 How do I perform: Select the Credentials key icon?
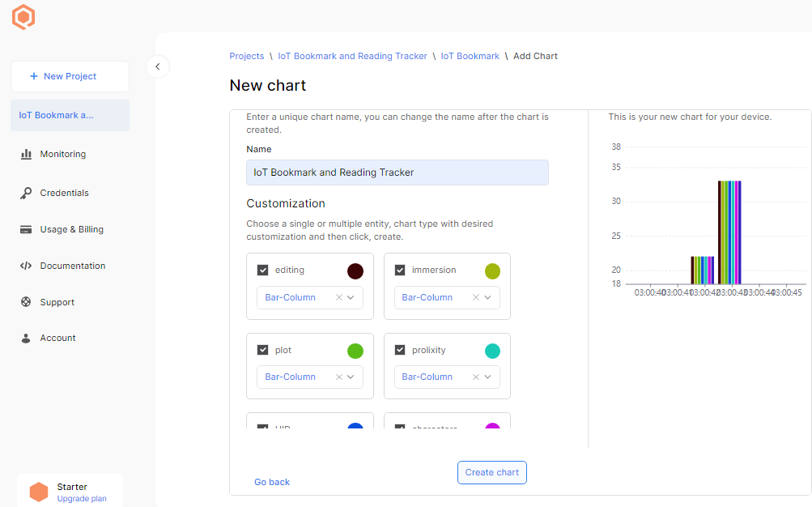tap(27, 193)
